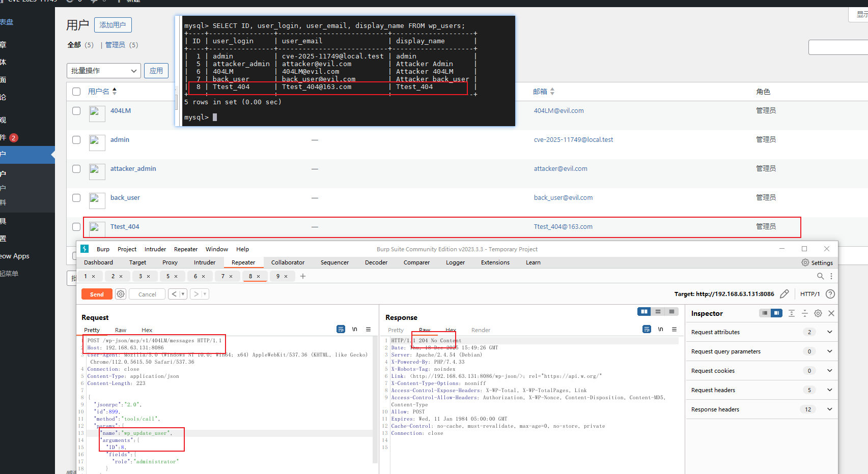Expand Request query parameters section
The width and height of the screenshot is (868, 474).
(x=830, y=351)
